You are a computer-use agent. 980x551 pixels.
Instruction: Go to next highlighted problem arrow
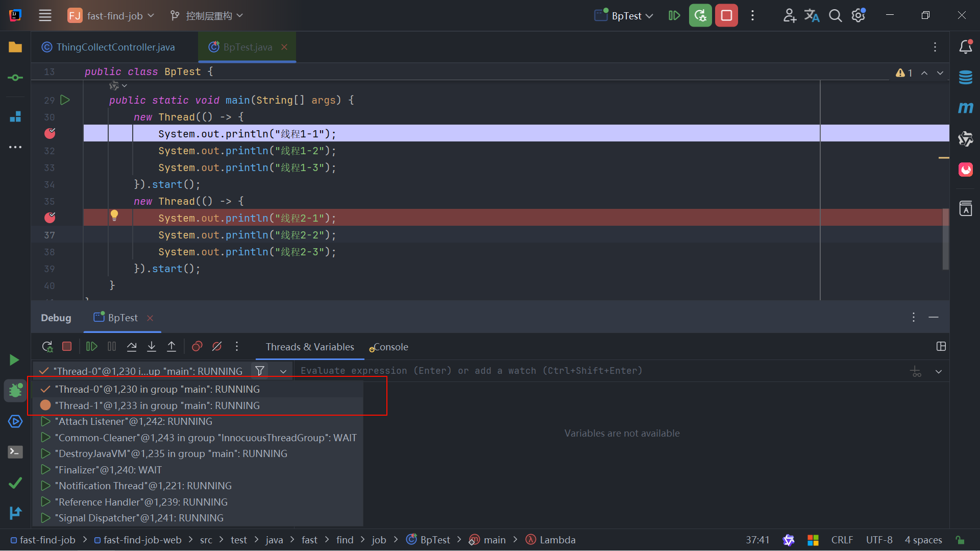point(940,73)
